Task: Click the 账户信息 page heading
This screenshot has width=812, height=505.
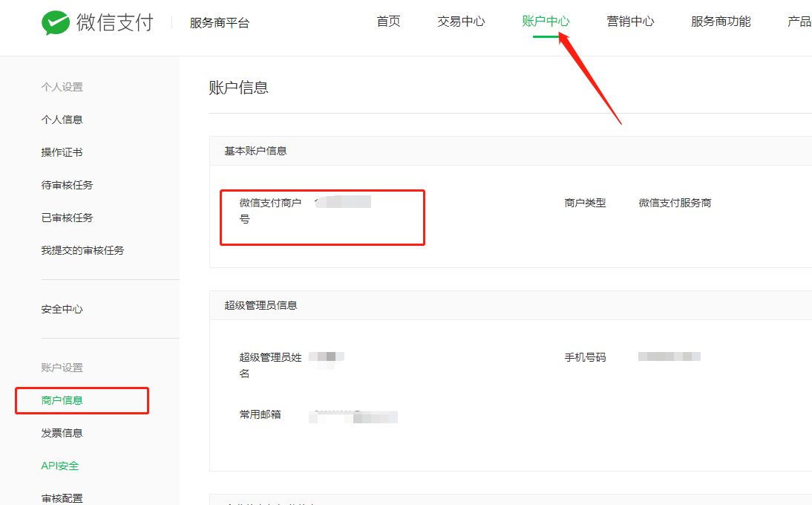Action: (239, 88)
